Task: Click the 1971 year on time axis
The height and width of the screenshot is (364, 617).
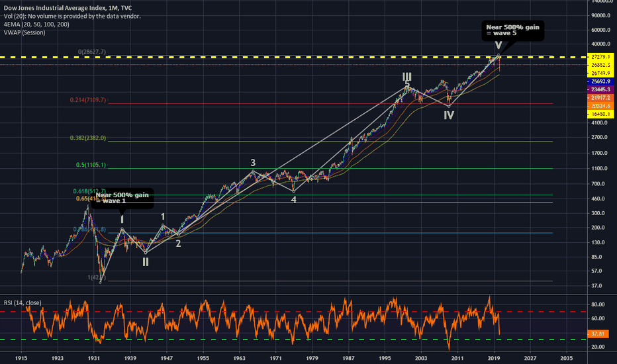Action: [x=275, y=358]
